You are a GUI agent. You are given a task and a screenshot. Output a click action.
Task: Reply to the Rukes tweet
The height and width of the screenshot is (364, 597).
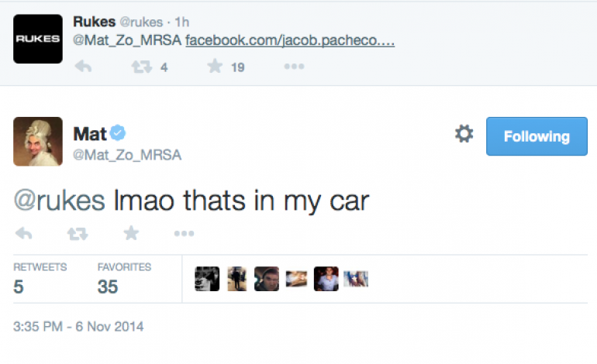[82, 67]
